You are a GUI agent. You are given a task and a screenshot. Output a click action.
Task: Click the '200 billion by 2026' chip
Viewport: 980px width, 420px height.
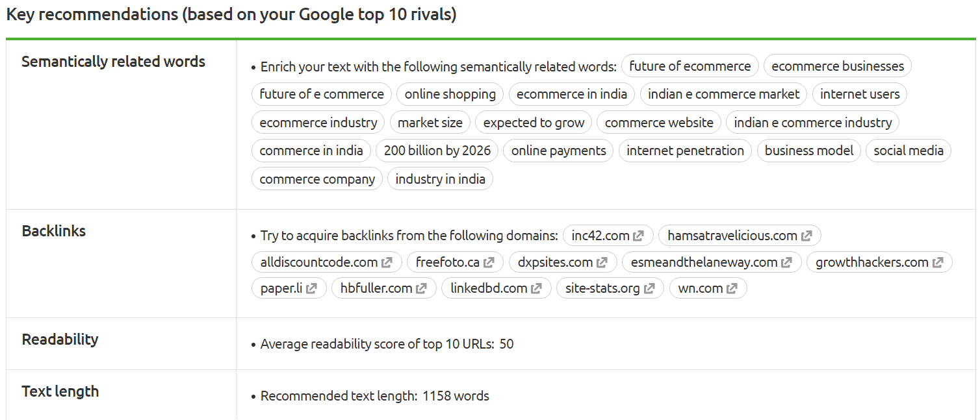[437, 150]
